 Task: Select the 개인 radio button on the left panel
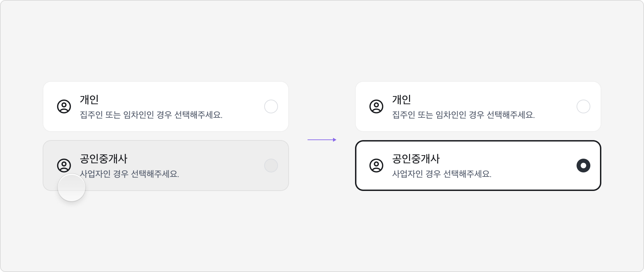click(x=271, y=106)
